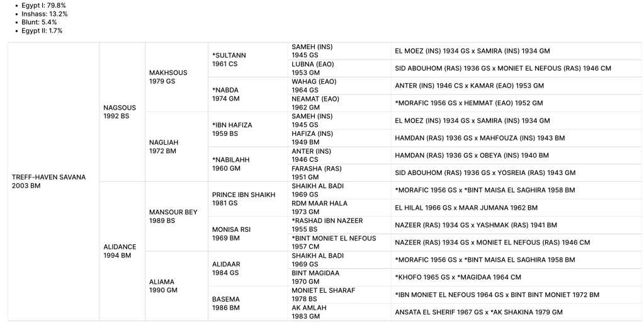
Task: Click the TREFF-HAVEN SAVANA 2003 BM entry
Action: click(x=48, y=181)
